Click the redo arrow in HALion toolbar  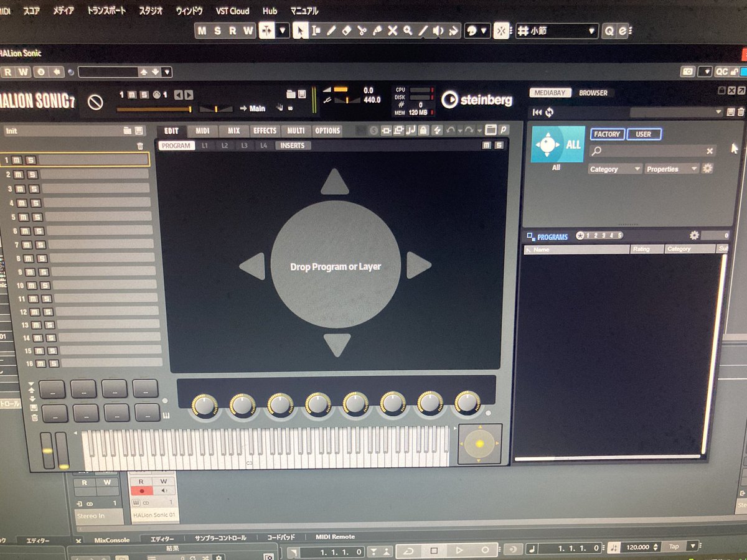tap(469, 130)
